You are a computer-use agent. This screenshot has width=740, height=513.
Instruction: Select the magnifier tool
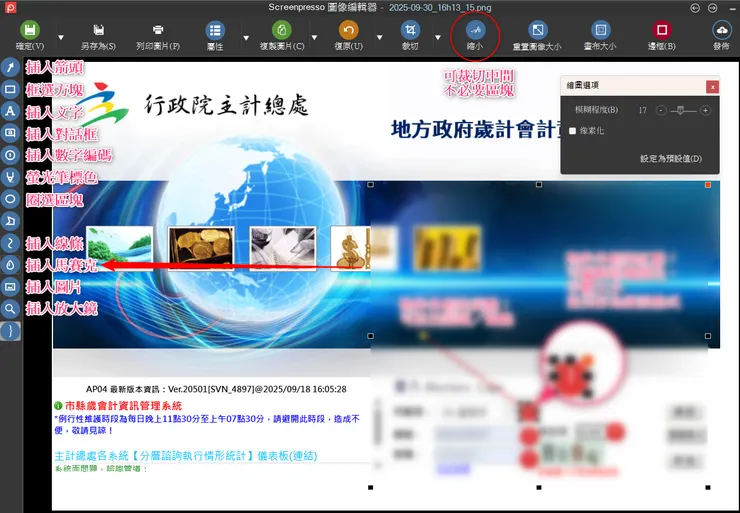pos(10,309)
